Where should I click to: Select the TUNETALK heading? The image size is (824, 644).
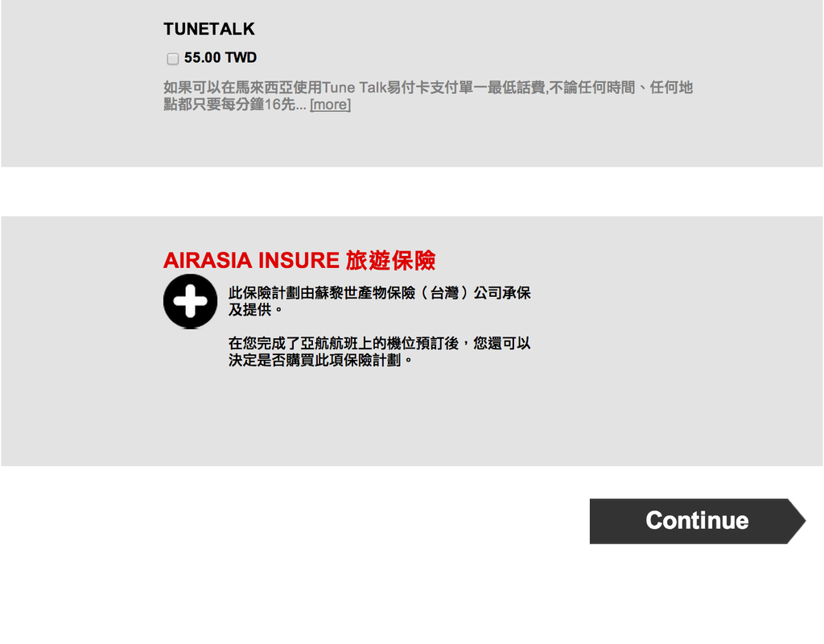coord(208,29)
